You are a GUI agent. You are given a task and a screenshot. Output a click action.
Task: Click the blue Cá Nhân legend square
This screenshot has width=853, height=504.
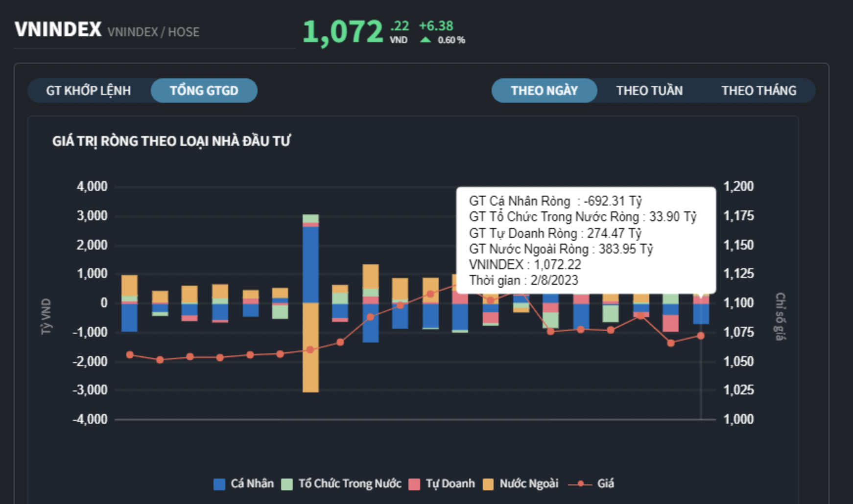click(219, 484)
